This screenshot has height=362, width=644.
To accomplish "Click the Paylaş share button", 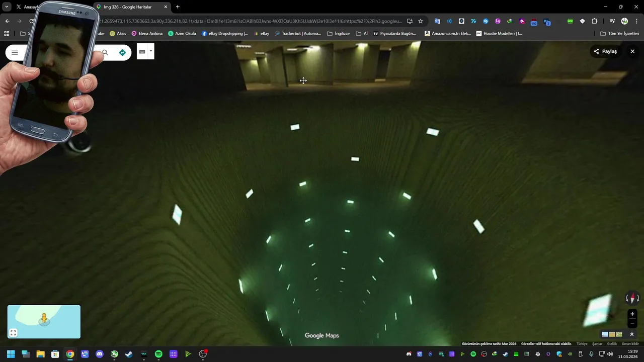I will coord(605,51).
